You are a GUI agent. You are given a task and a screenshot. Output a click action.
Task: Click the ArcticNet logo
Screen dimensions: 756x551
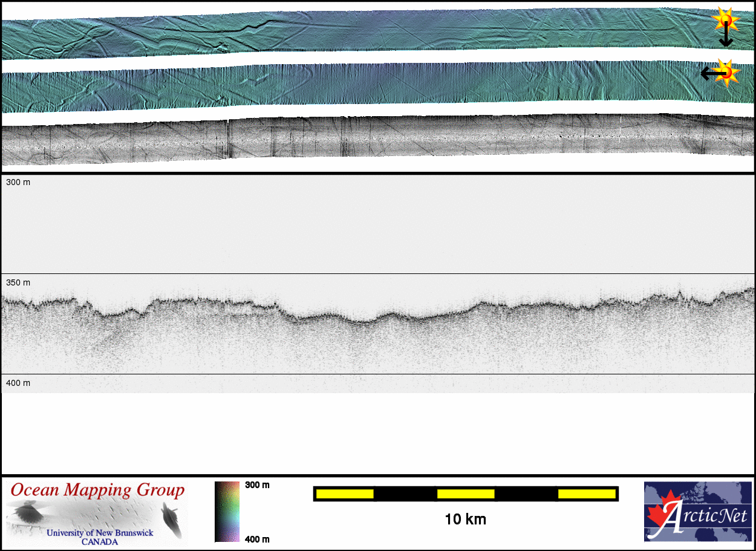click(x=698, y=512)
